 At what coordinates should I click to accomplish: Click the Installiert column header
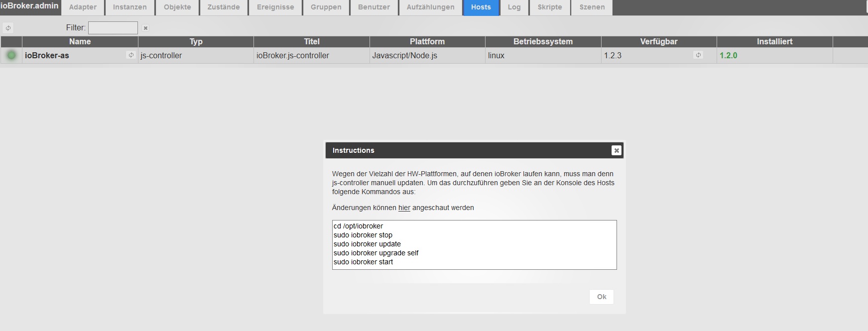(x=774, y=41)
